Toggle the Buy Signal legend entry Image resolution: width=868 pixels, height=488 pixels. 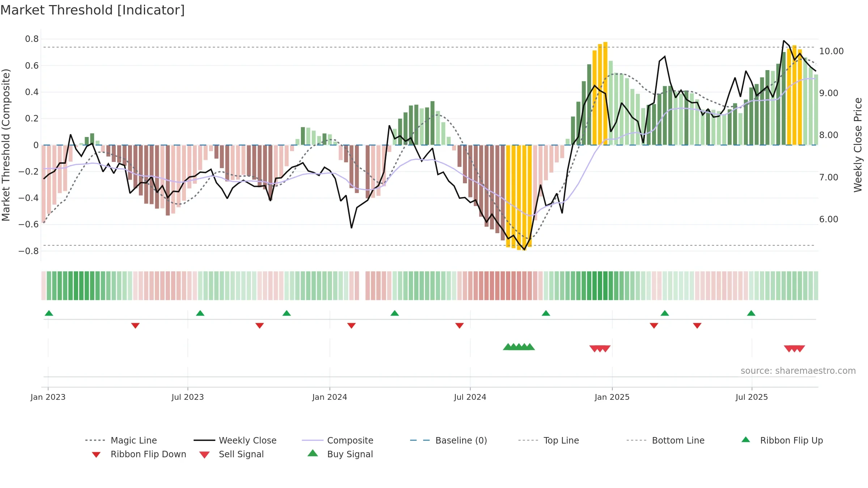(x=340, y=454)
